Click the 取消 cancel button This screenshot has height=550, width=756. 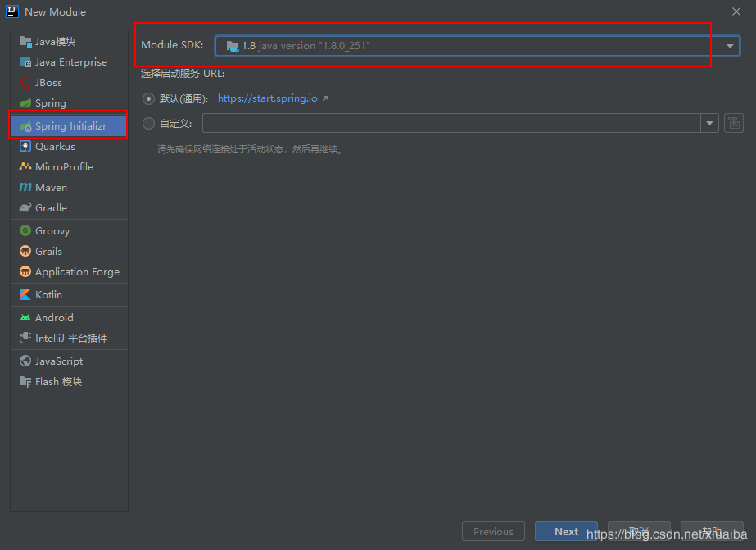(639, 531)
